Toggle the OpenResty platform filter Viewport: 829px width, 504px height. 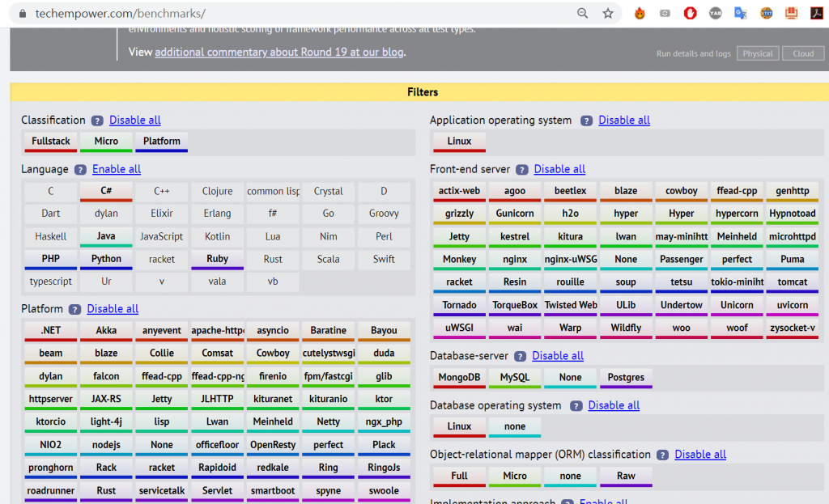point(273,446)
